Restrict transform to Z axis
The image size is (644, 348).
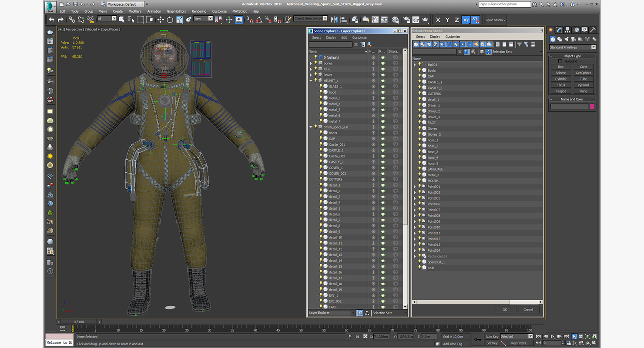[456, 20]
